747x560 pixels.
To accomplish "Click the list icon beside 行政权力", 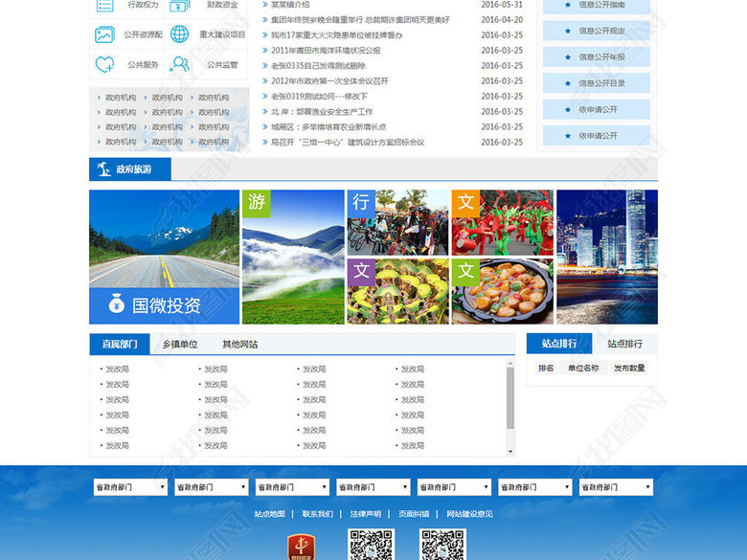I will (104, 5).
